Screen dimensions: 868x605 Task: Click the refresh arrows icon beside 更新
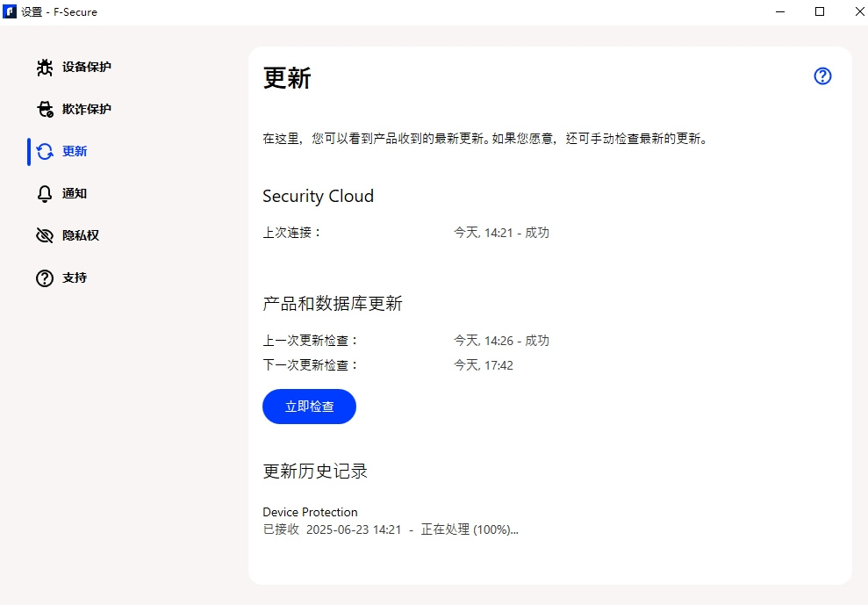(x=45, y=151)
